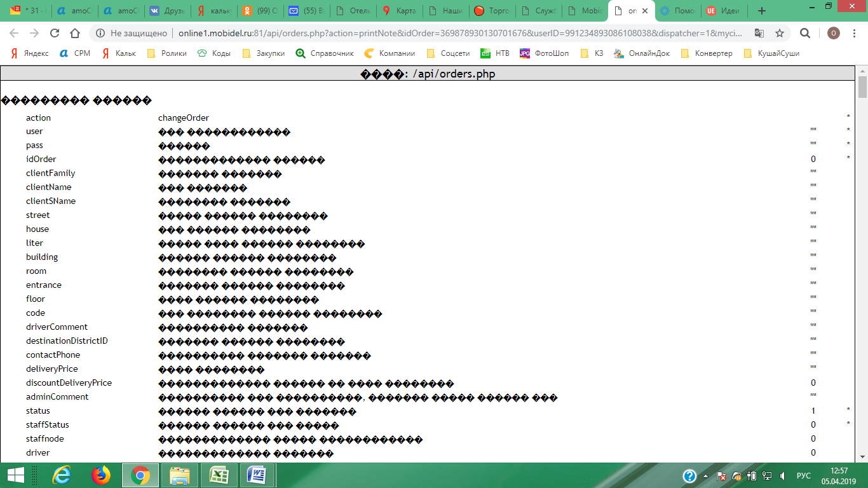Click the 'Не защищено' site info icon
The width and height of the screenshot is (868, 488).
(x=100, y=33)
